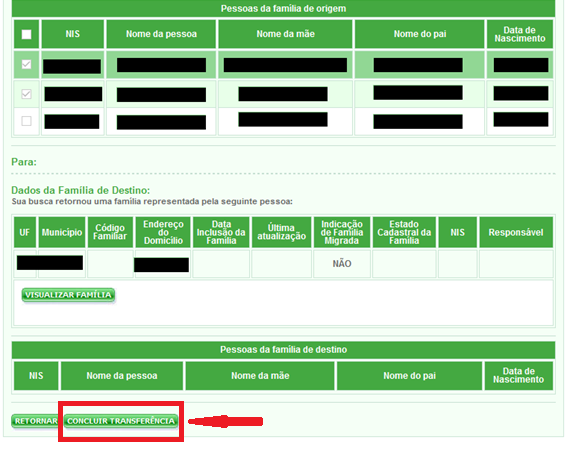Screen dimensions: 567x449
Task: Click Estado Cadastral da Família header
Action: pos(404,232)
